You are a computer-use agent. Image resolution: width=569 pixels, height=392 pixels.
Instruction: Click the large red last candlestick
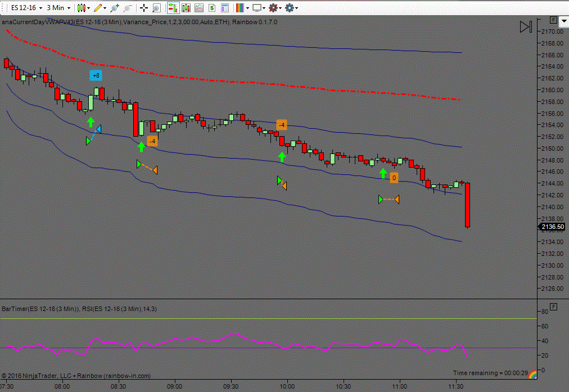click(x=467, y=205)
